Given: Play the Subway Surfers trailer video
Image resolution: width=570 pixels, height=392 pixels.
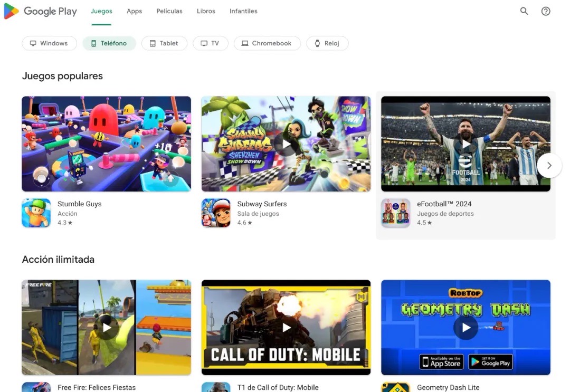Looking at the screenshot, I should [286, 144].
